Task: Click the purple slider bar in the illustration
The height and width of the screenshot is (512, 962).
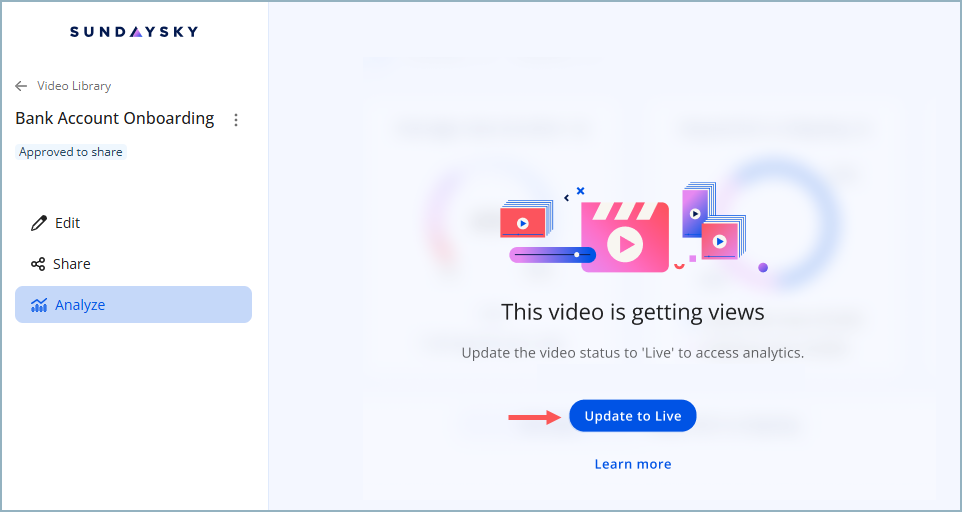Action: 551,255
